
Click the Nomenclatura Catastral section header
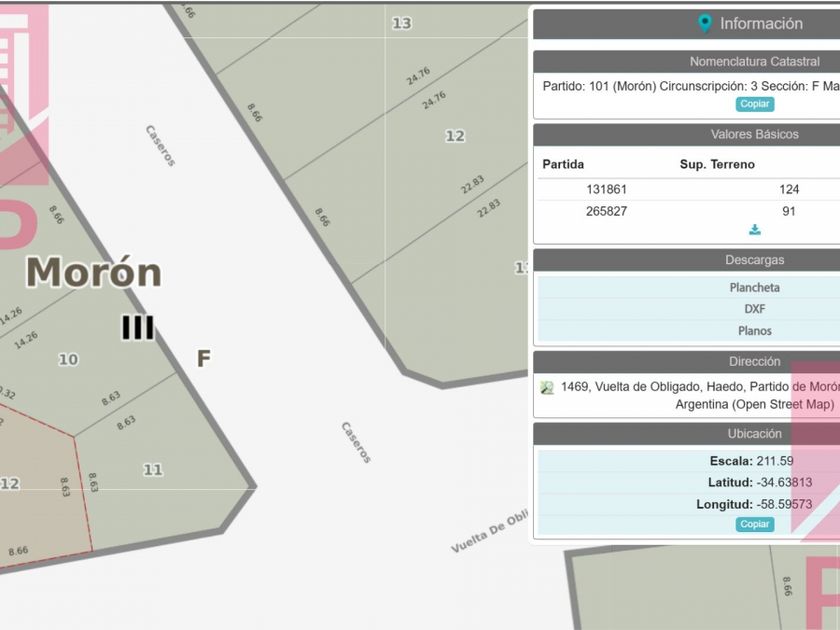tap(754, 62)
